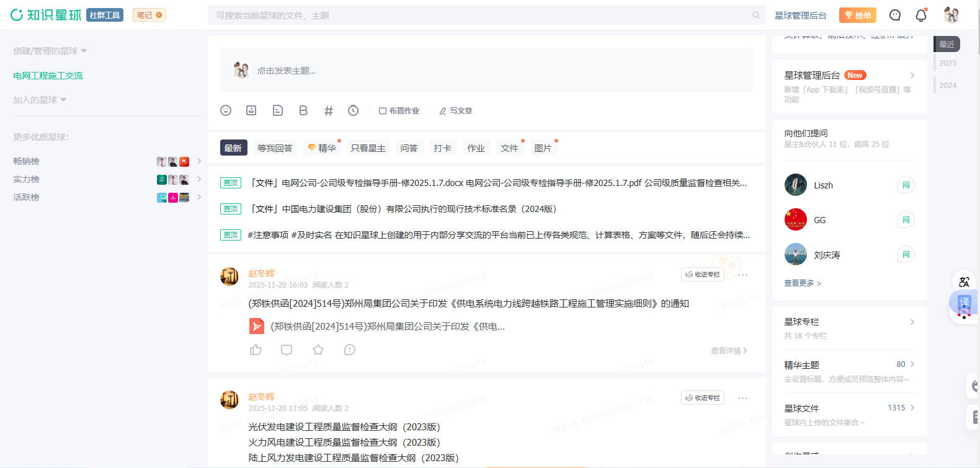The width and height of the screenshot is (980, 468).
Task: Open the emoji picker in post toolbar
Action: pos(226,110)
